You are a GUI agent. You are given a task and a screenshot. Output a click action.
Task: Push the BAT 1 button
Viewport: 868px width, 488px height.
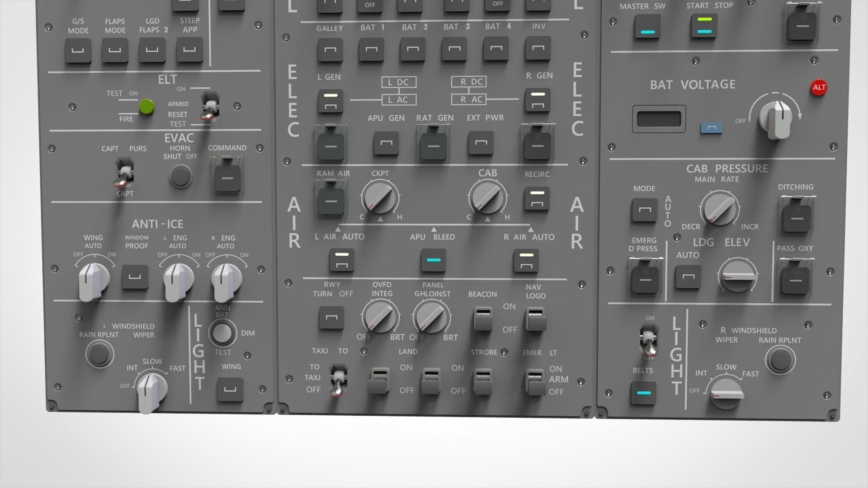(x=372, y=49)
